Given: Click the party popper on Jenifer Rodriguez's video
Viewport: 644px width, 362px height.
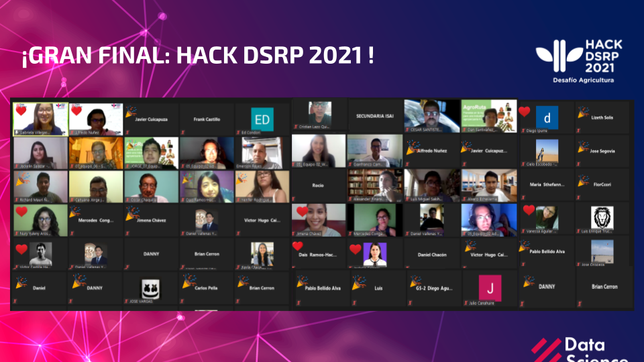Looking at the screenshot, I should click(243, 178).
